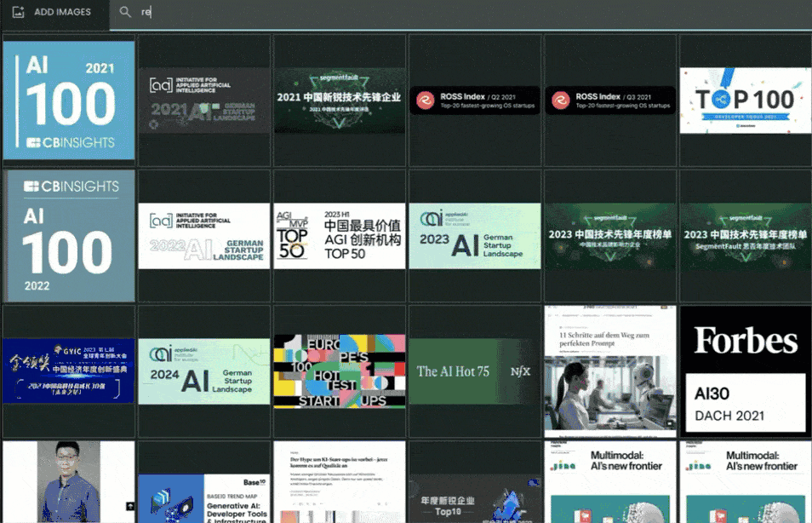The width and height of the screenshot is (812, 523).
Task: Select the Forbes AI30 DACH 2021 thumbnail
Action: (x=746, y=371)
